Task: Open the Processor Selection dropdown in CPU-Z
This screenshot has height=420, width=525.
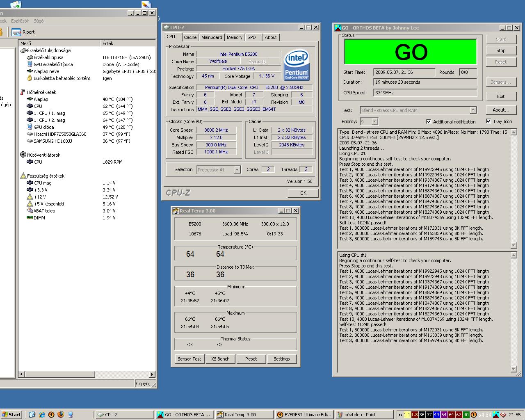Action: (237, 170)
